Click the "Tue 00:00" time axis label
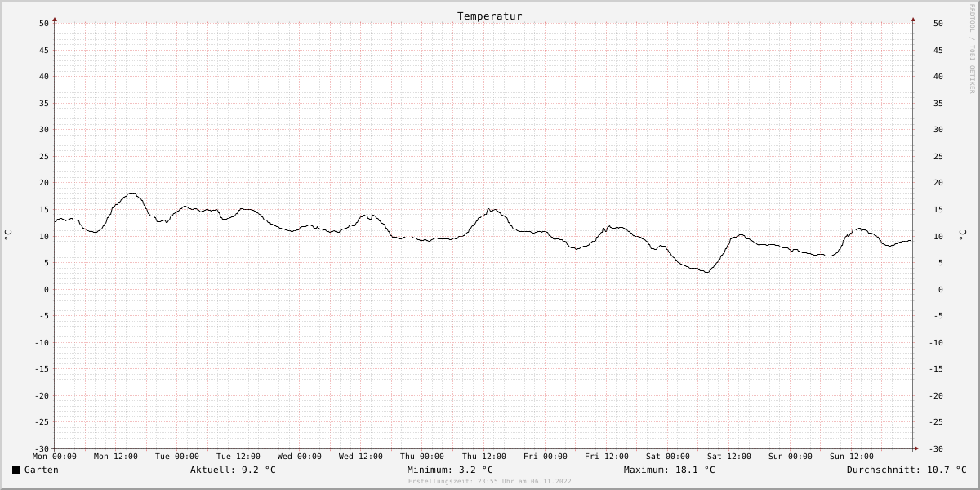 pyautogui.click(x=177, y=457)
